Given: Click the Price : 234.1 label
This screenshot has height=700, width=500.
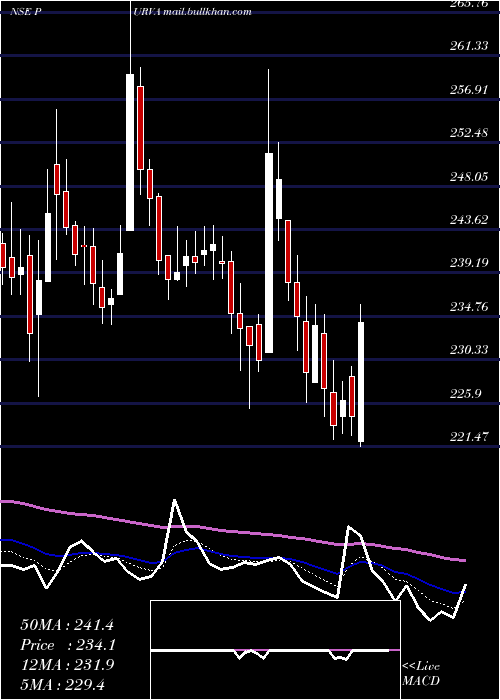Looking at the screenshot, I should tap(68, 645).
